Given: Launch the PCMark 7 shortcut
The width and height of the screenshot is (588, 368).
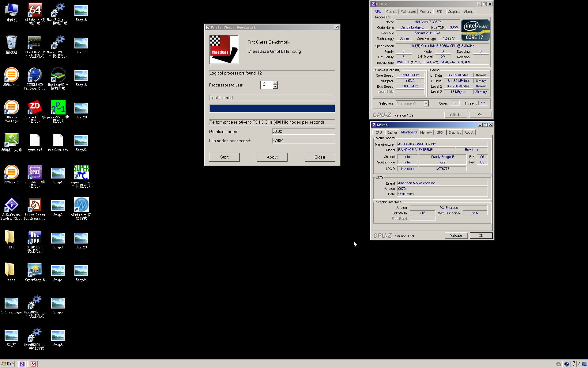Looking at the screenshot, I should click(x=11, y=174).
